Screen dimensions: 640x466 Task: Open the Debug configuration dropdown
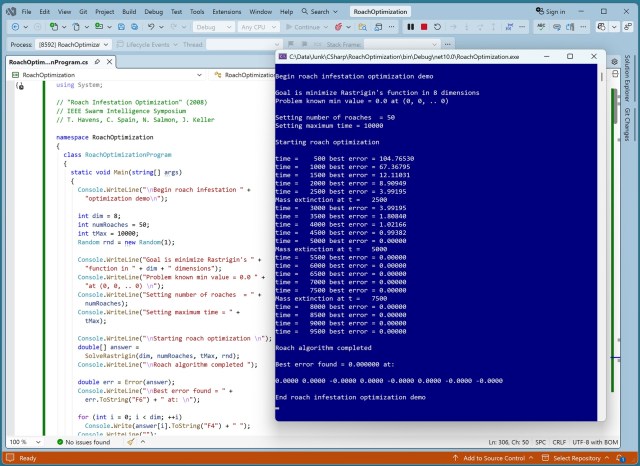tap(210, 27)
